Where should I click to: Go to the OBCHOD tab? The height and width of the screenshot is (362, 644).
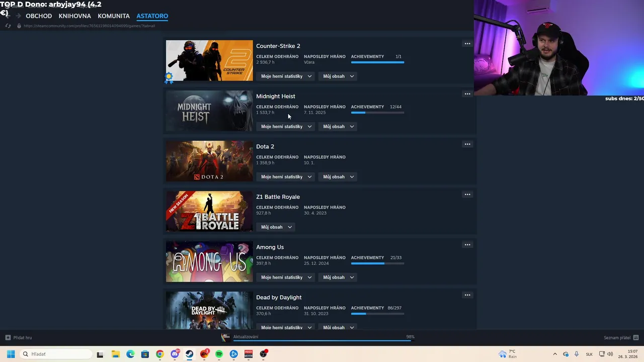point(39,16)
